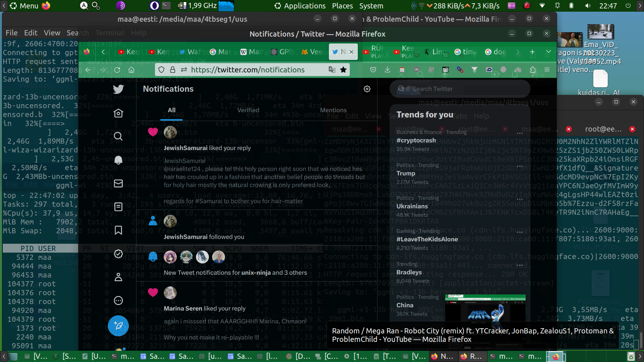Viewport: 644px width, 362px height.
Task: Reload the Twitter page in Firefox
Action: [x=117, y=70]
